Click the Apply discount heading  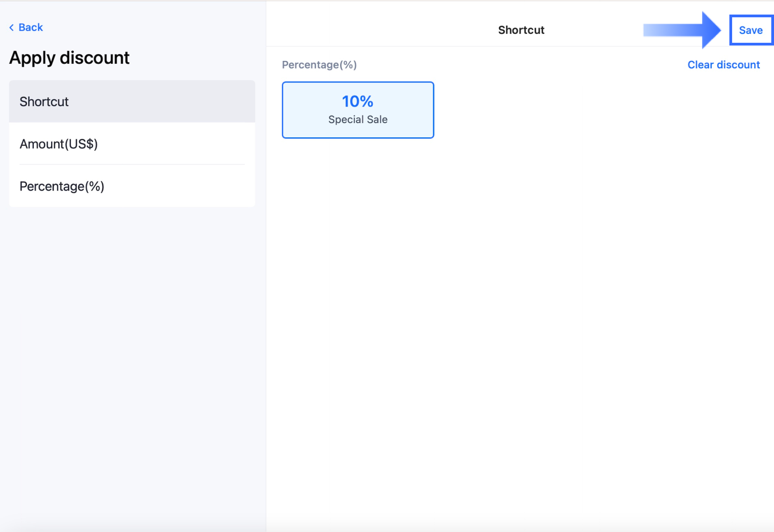[69, 58]
